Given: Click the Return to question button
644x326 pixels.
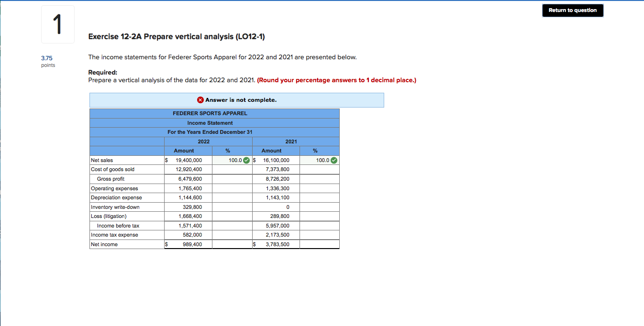Looking at the screenshot, I should tap(572, 10).
